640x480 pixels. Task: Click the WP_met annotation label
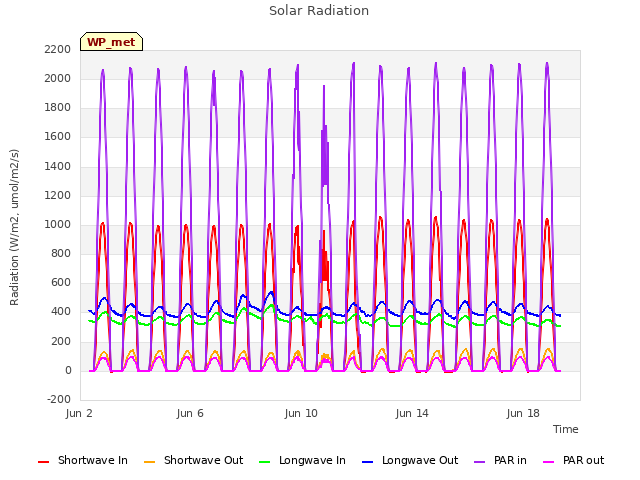pyautogui.click(x=111, y=42)
